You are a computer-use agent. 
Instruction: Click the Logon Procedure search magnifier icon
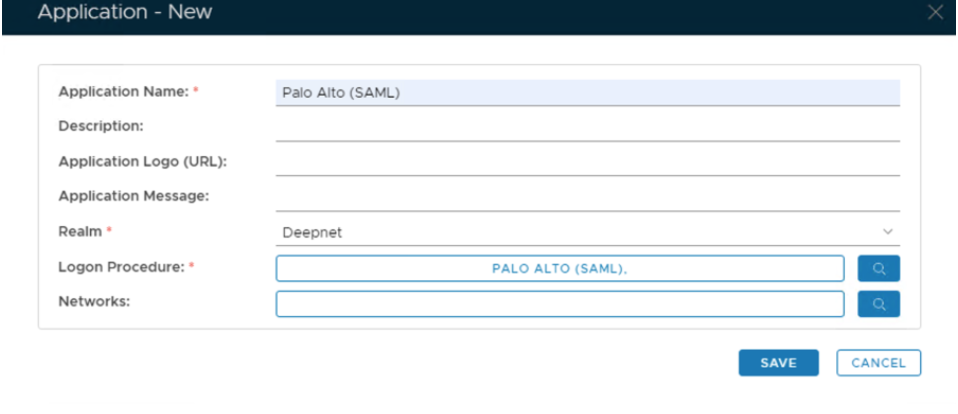(879, 268)
